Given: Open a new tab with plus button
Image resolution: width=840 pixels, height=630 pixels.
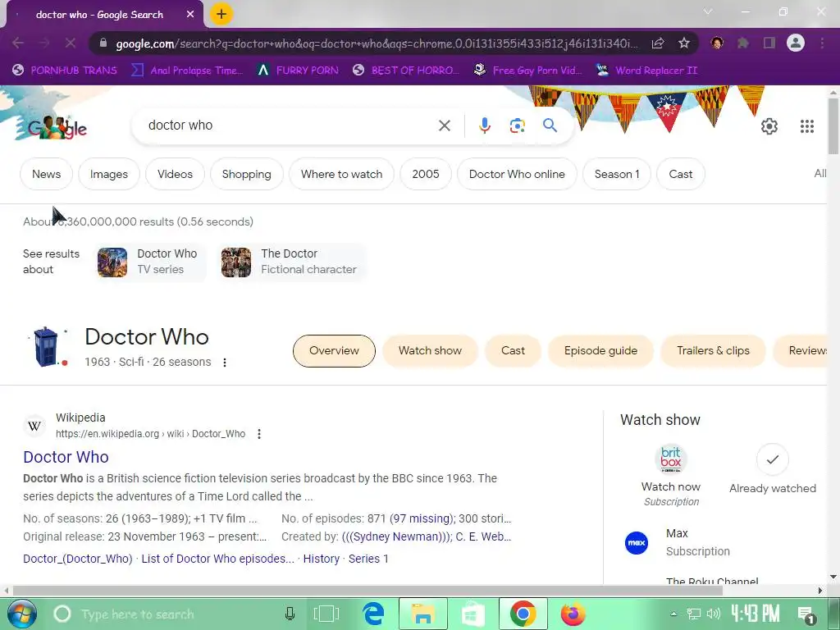Looking at the screenshot, I should pyautogui.click(x=221, y=15).
